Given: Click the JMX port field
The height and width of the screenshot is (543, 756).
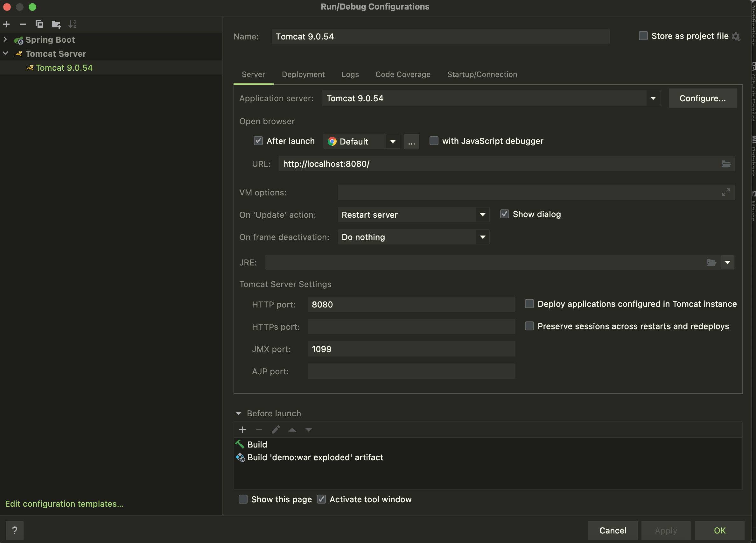Looking at the screenshot, I should 411,349.
